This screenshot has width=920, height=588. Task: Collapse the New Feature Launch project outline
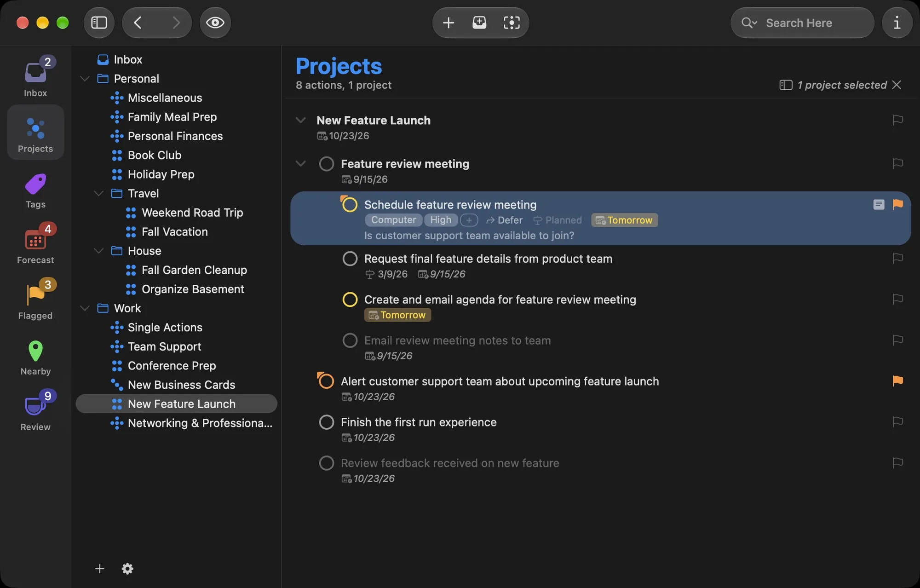click(300, 120)
